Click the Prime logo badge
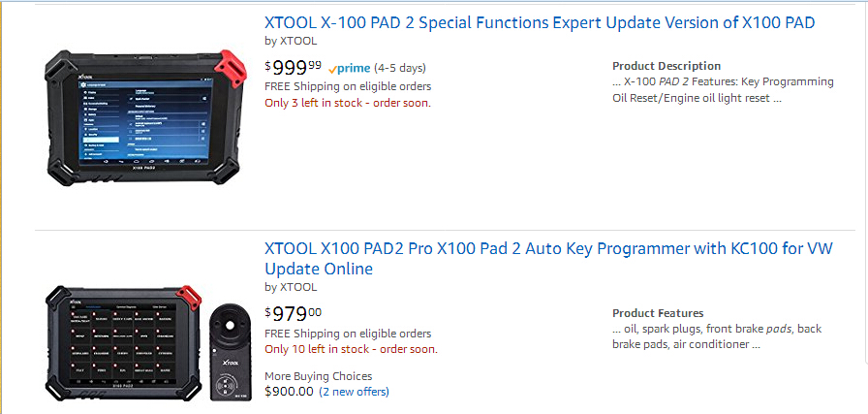 [349, 68]
